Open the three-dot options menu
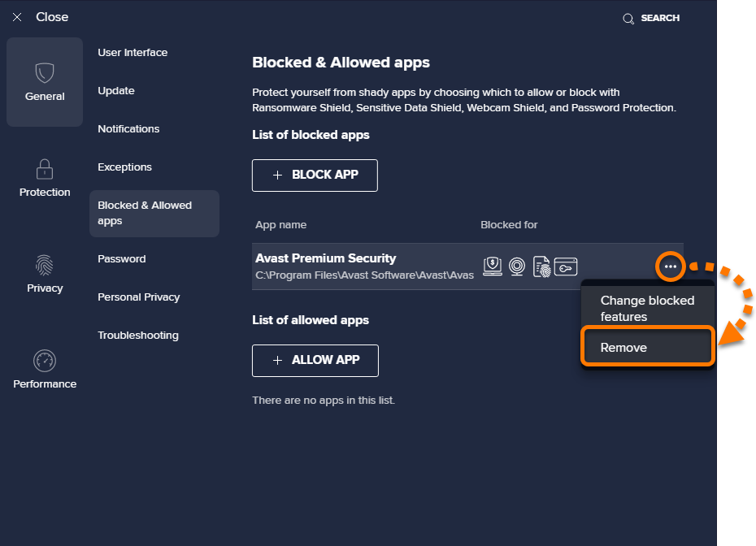This screenshot has height=546, width=756. (669, 266)
